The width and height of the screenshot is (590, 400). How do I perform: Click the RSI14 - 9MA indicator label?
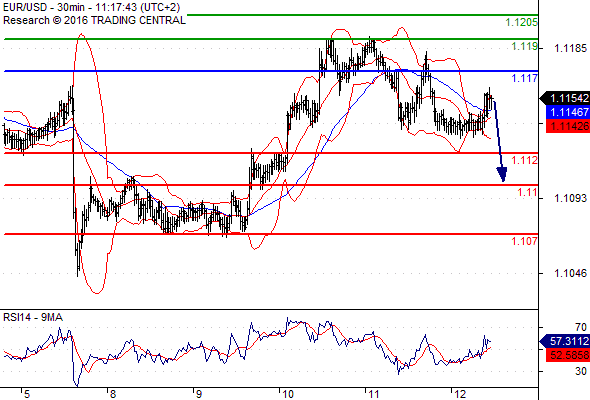pos(33,318)
